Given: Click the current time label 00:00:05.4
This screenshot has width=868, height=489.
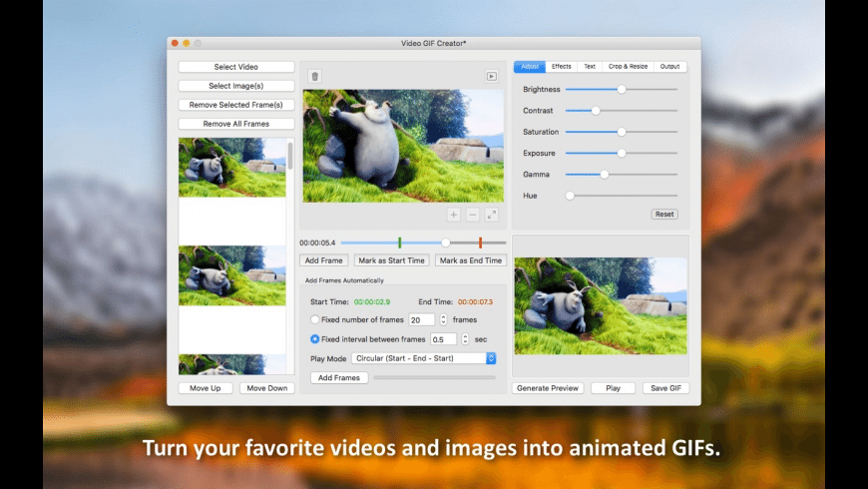Looking at the screenshot, I should pos(317,243).
